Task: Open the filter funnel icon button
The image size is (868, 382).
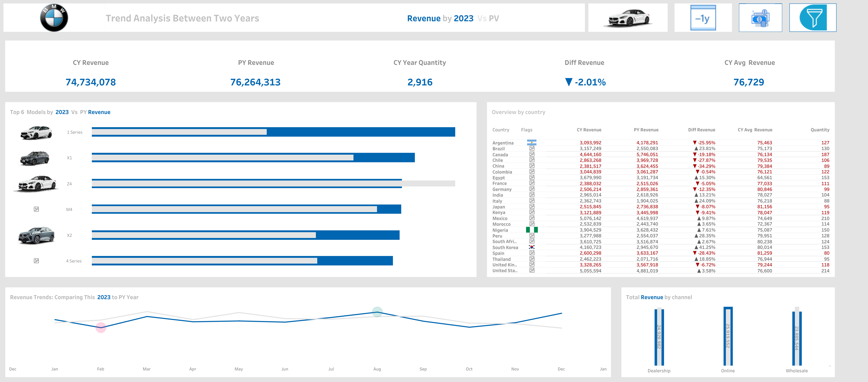Action: [x=813, y=18]
